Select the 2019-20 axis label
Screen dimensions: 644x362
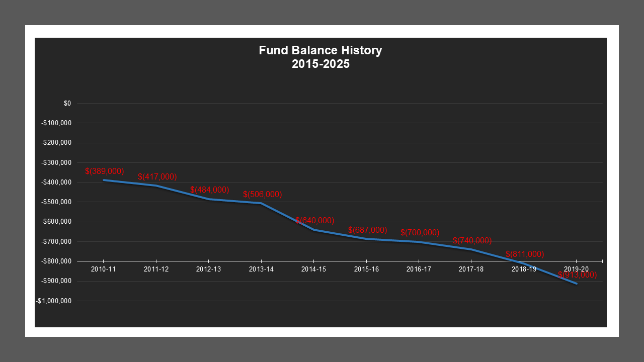577,269
